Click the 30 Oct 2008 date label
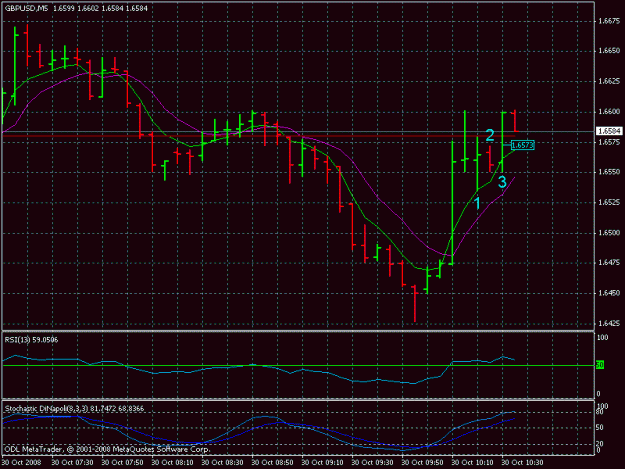625x469 pixels. 22,463
